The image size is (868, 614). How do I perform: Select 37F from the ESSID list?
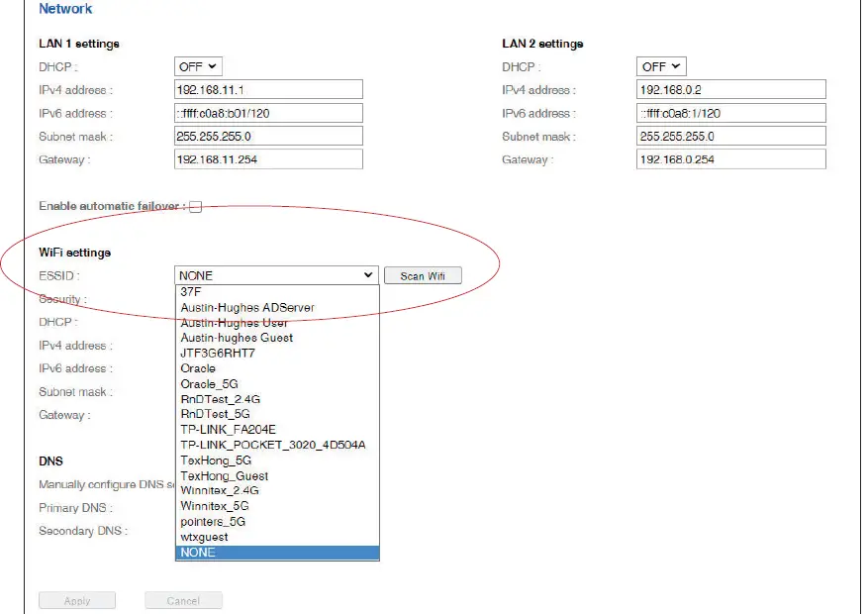coord(277,292)
